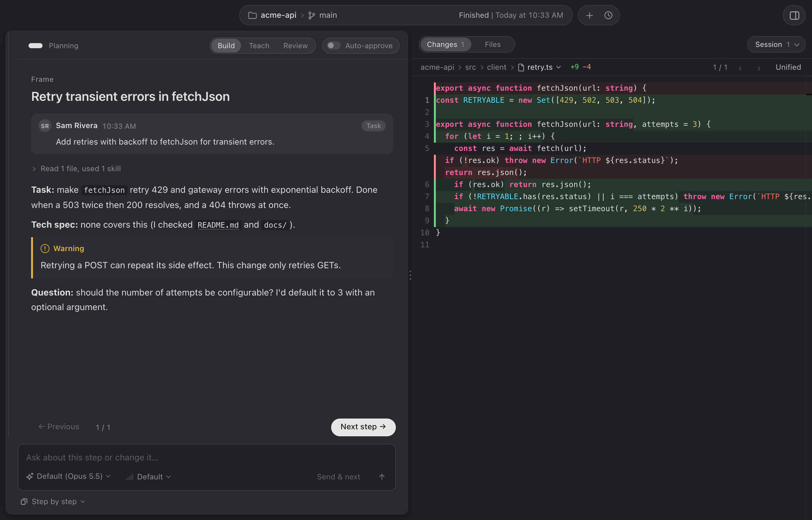The width and height of the screenshot is (812, 520).
Task: Click the Planning status pill indicator
Action: (36, 46)
